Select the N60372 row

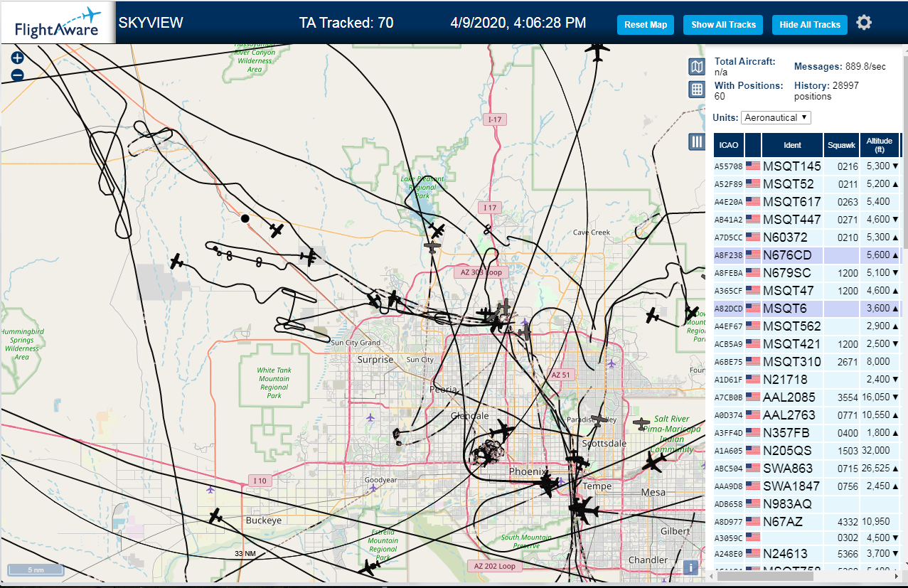pyautogui.click(x=807, y=237)
